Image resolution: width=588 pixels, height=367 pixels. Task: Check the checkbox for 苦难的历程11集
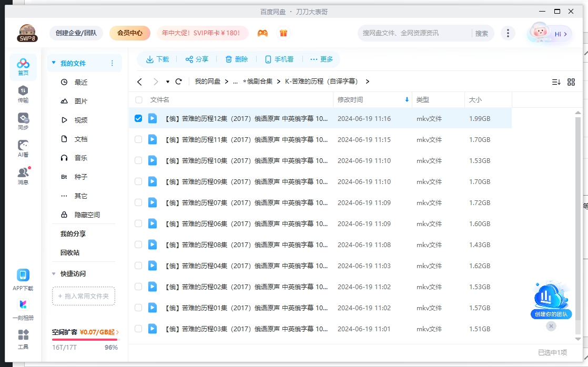tap(138, 139)
